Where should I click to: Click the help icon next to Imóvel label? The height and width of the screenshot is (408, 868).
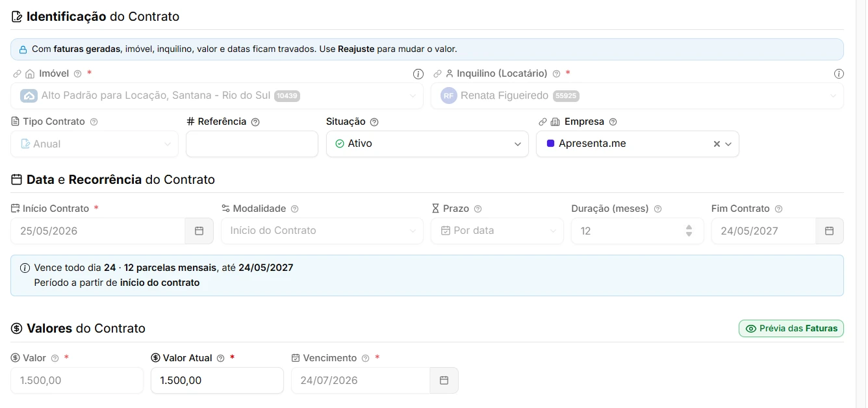(77, 74)
